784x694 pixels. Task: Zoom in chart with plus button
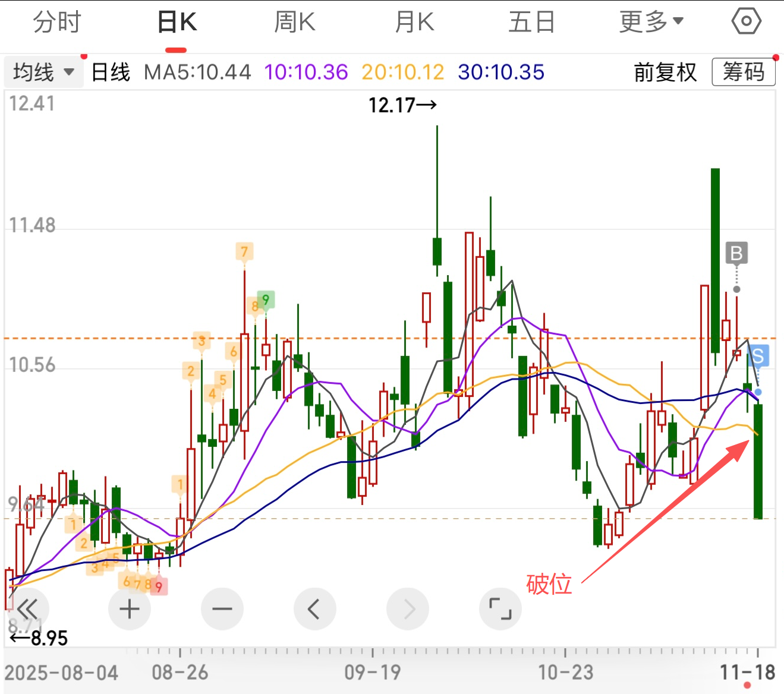130,609
